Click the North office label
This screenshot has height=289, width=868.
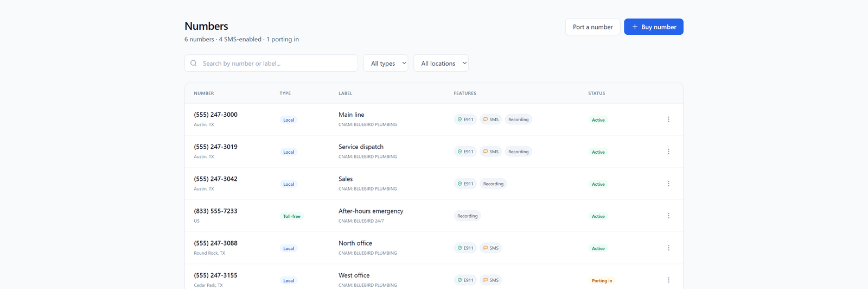click(x=355, y=243)
